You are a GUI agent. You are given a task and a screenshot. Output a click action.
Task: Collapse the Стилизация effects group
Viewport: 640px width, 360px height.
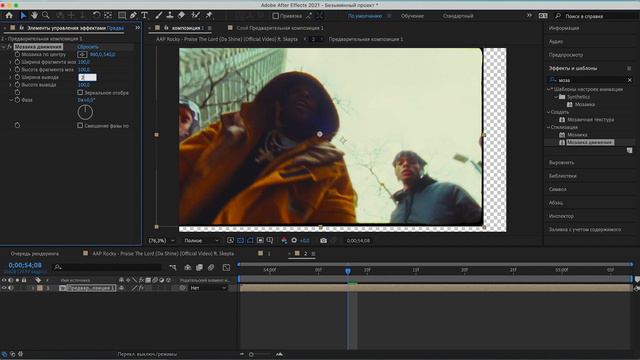click(549, 127)
